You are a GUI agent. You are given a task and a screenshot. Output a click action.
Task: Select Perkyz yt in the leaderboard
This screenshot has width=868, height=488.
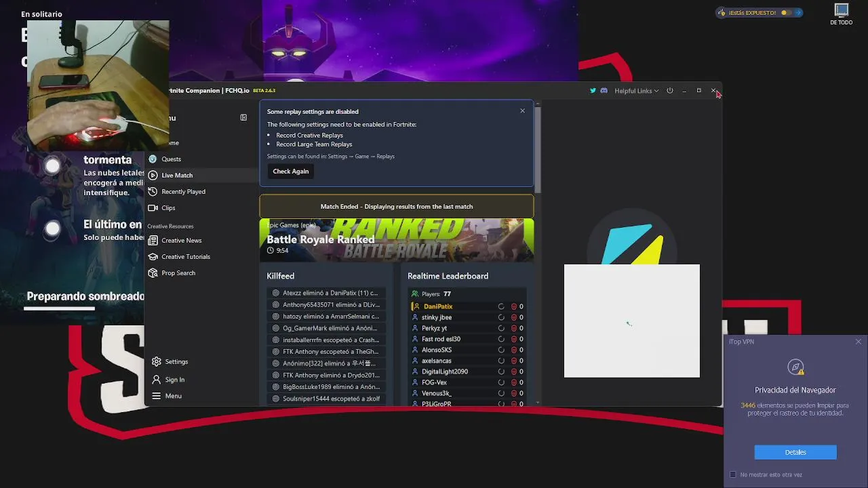pyautogui.click(x=468, y=328)
